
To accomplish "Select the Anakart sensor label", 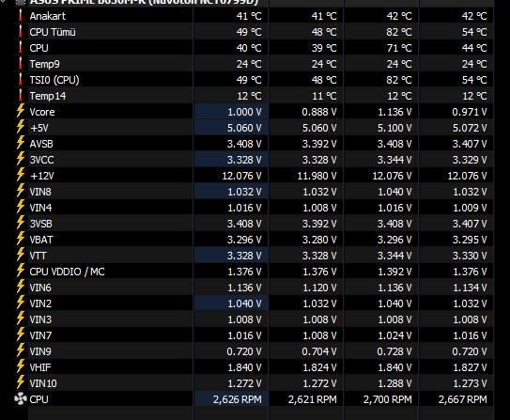I will tap(48, 16).
